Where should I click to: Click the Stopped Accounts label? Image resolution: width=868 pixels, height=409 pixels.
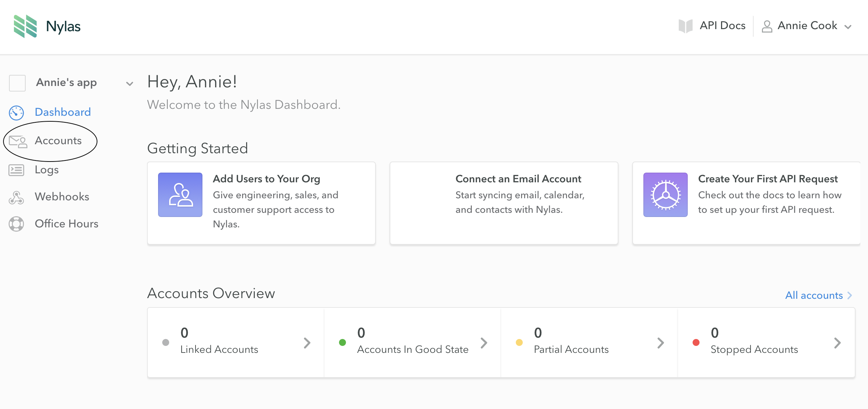click(754, 349)
